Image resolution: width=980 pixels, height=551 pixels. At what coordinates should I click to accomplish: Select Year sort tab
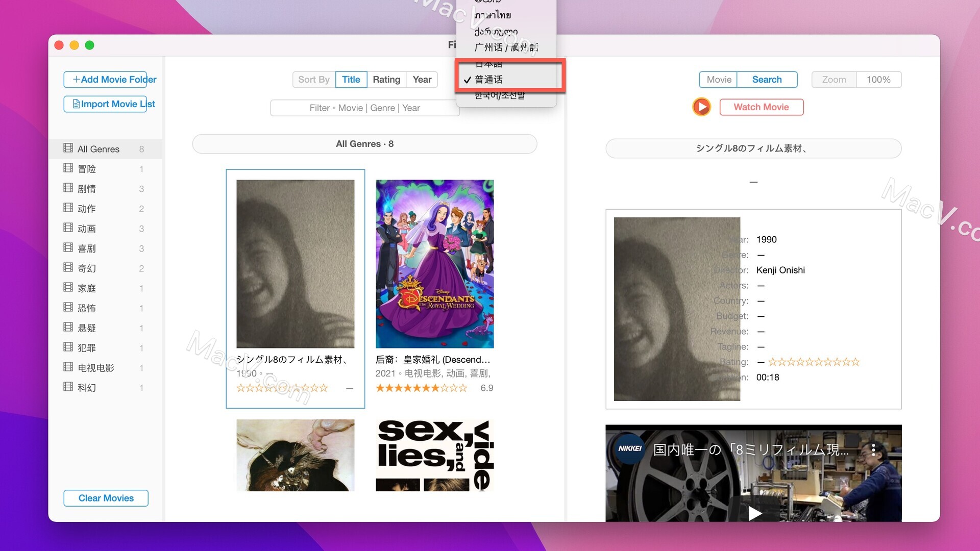423,80
